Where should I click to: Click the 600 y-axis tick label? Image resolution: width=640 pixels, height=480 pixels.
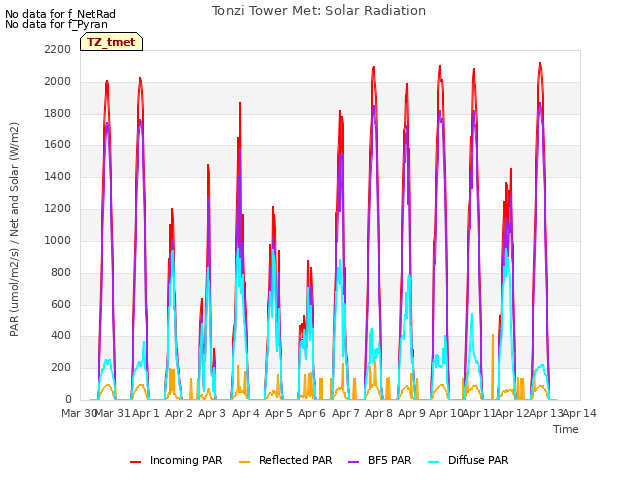tap(61, 304)
